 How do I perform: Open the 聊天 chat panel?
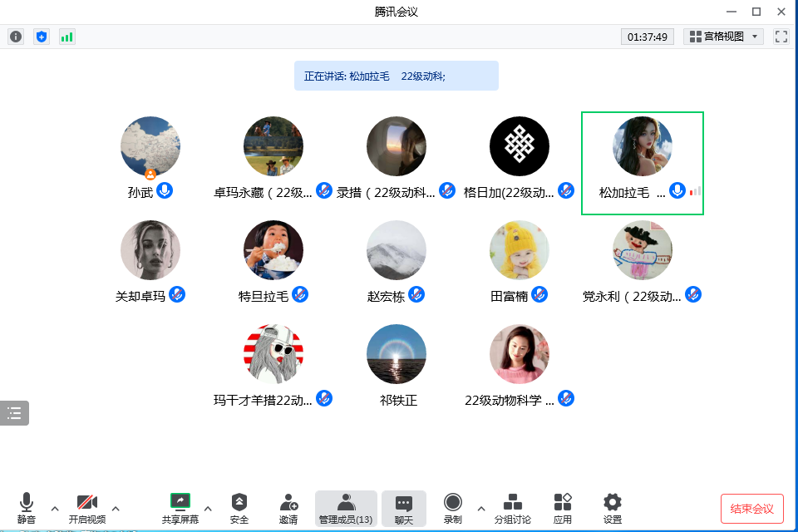404,508
